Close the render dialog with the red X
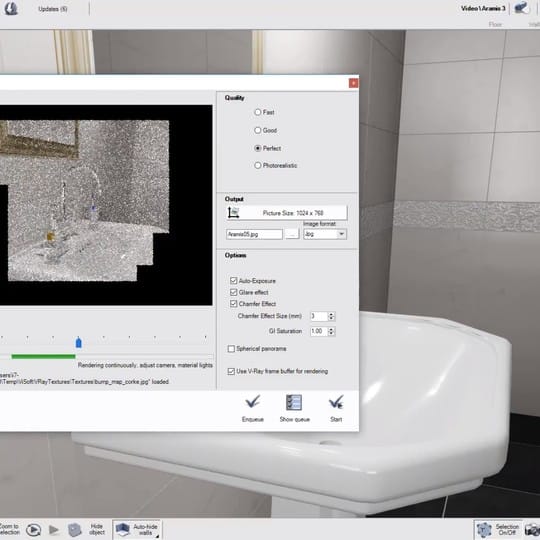Image resolution: width=540 pixels, height=540 pixels. 353,83
